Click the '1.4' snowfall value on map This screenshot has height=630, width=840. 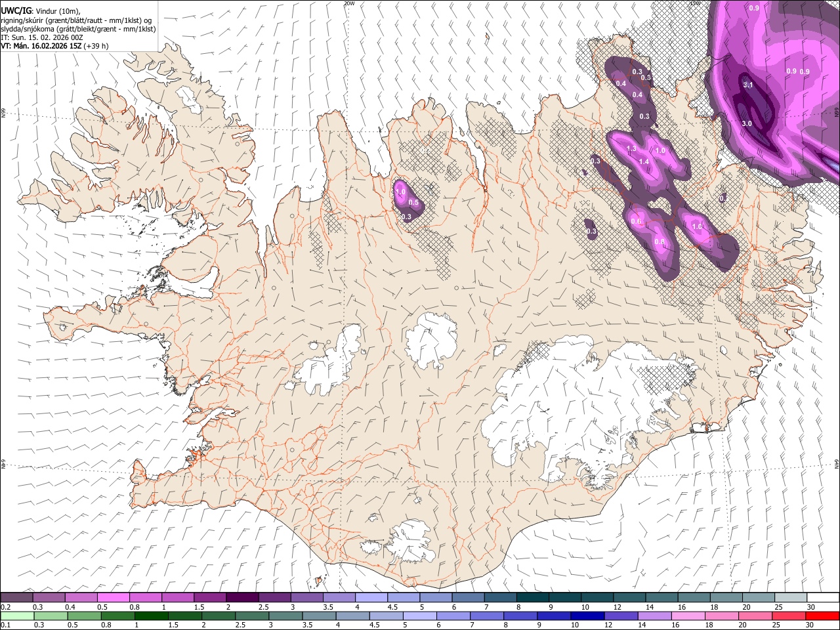click(644, 161)
